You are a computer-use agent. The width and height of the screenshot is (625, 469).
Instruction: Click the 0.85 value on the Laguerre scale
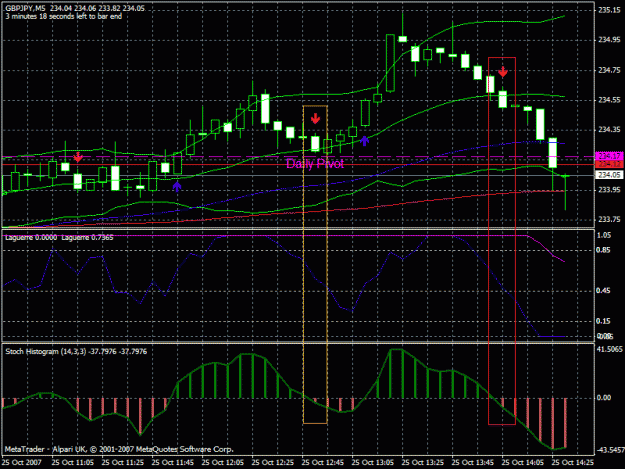coord(603,250)
